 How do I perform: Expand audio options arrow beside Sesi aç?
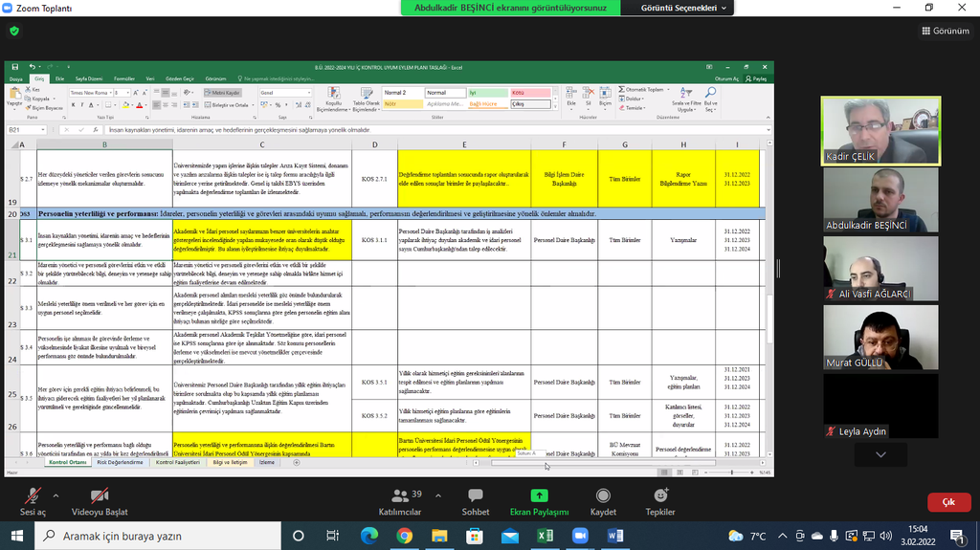click(x=56, y=495)
